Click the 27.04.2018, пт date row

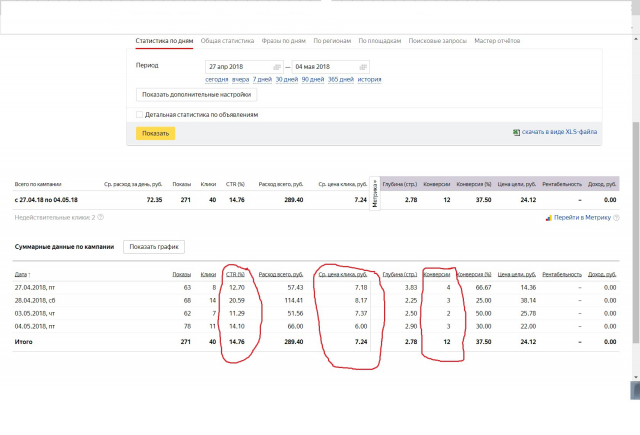click(x=35, y=288)
